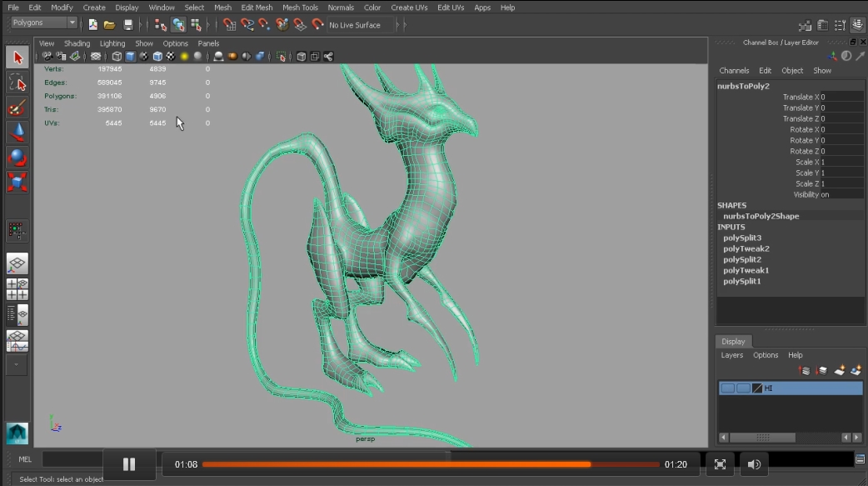Screen dimensions: 868x486
Task: Toggle wireframe display in viewport toolbar
Action: (x=117, y=57)
